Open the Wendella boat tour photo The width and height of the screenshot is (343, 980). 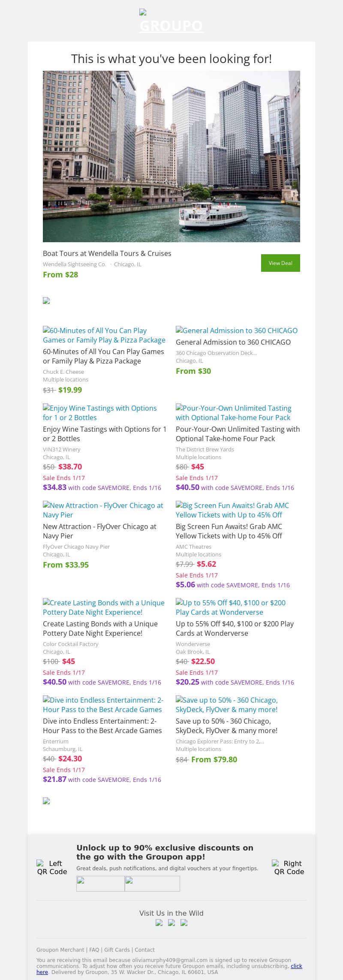[x=171, y=156]
